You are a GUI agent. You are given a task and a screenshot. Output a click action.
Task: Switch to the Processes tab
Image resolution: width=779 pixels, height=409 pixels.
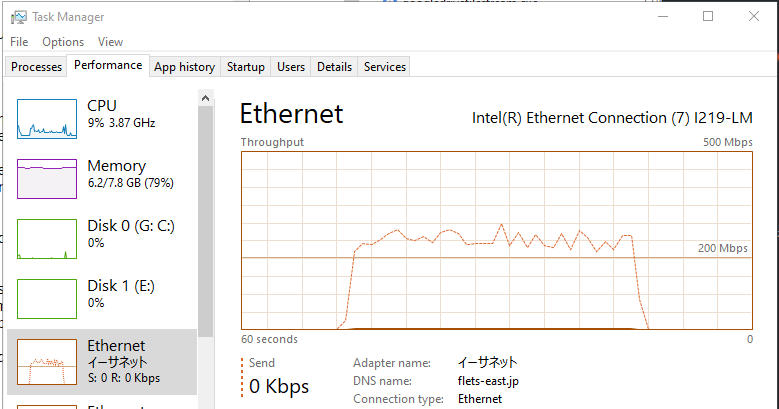[37, 67]
